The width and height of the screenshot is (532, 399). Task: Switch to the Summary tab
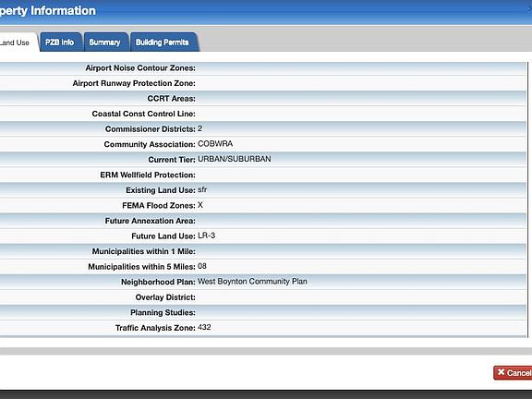coord(105,42)
